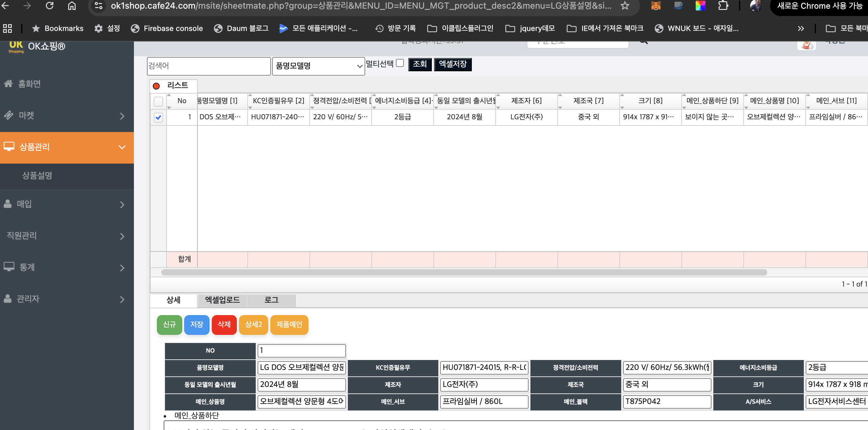The height and width of the screenshot is (430, 868).
Task: Click the browser home icon
Action: click(72, 6)
